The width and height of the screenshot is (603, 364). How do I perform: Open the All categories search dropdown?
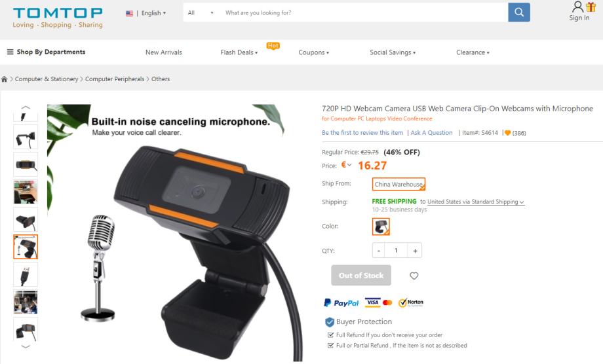[x=201, y=12]
